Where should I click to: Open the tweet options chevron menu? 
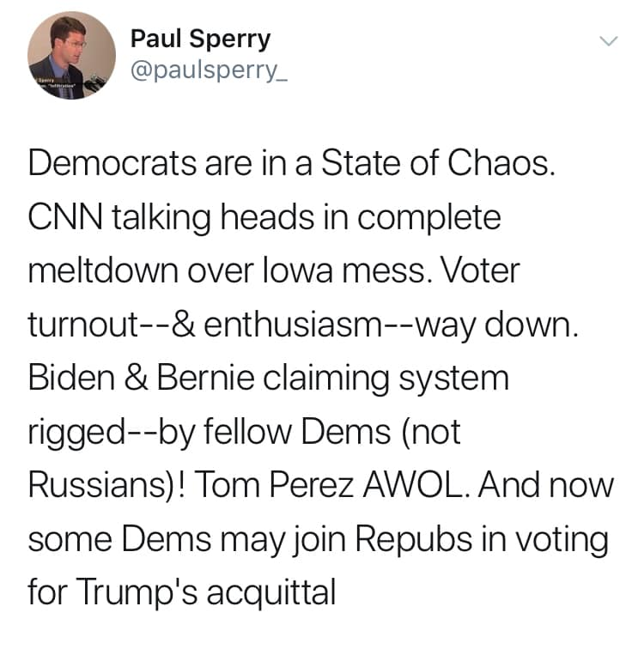click(608, 40)
